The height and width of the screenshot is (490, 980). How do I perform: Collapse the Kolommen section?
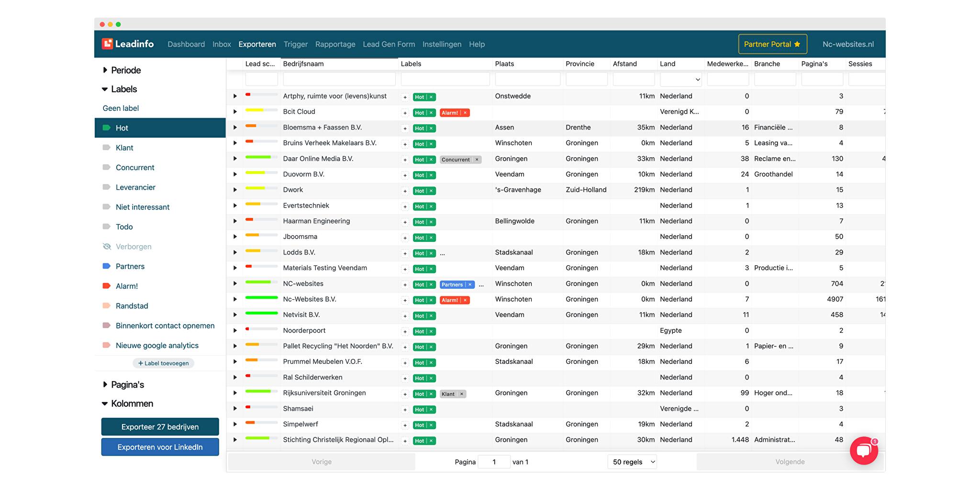tap(128, 403)
